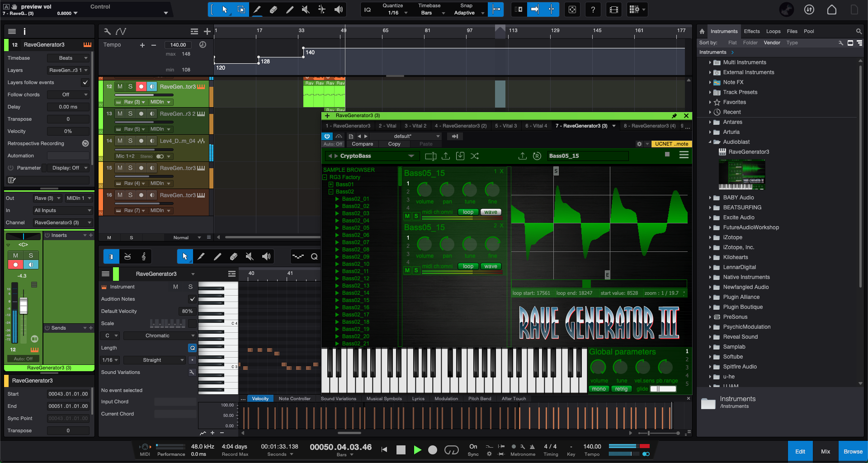868x463 pixels.
Task: Open the RaveGenerator hamburger menu
Action: tap(684, 155)
